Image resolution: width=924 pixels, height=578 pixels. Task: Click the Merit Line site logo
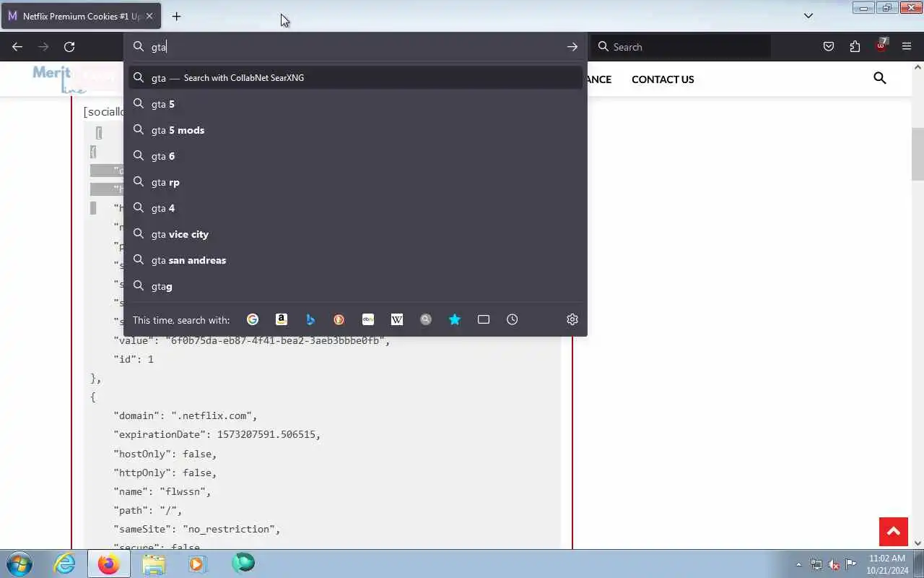click(x=59, y=79)
